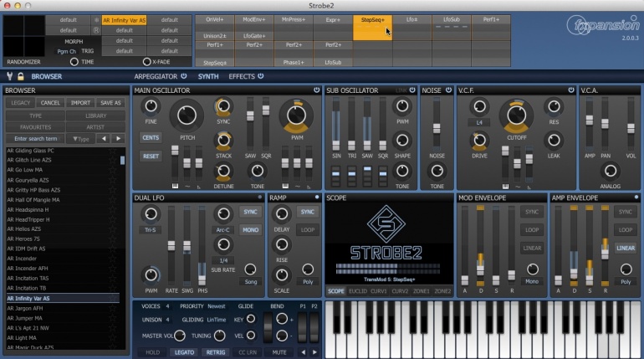The height and width of the screenshot is (359, 644).
Task: Toggle the V.C.F. section power icon
Action: 570,90
